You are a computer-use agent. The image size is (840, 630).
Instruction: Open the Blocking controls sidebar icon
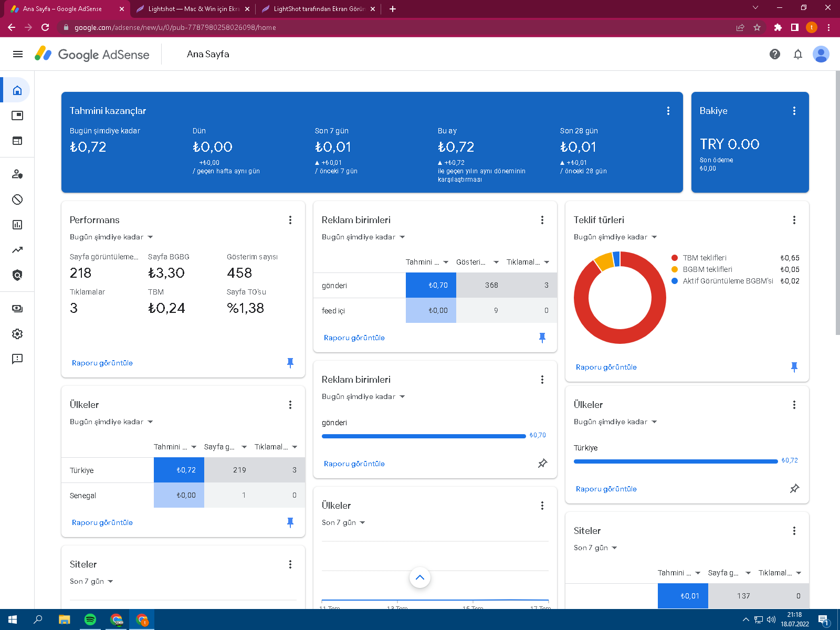[x=17, y=199]
